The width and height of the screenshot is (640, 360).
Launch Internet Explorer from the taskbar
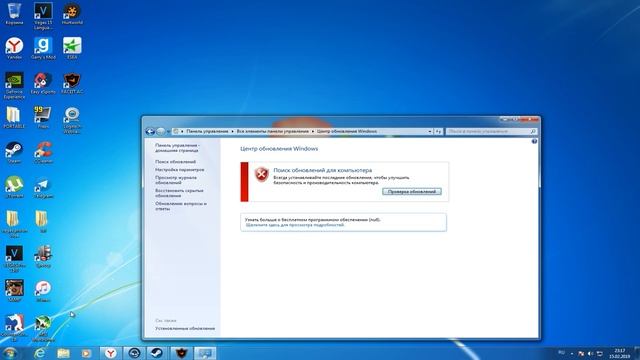(40, 353)
